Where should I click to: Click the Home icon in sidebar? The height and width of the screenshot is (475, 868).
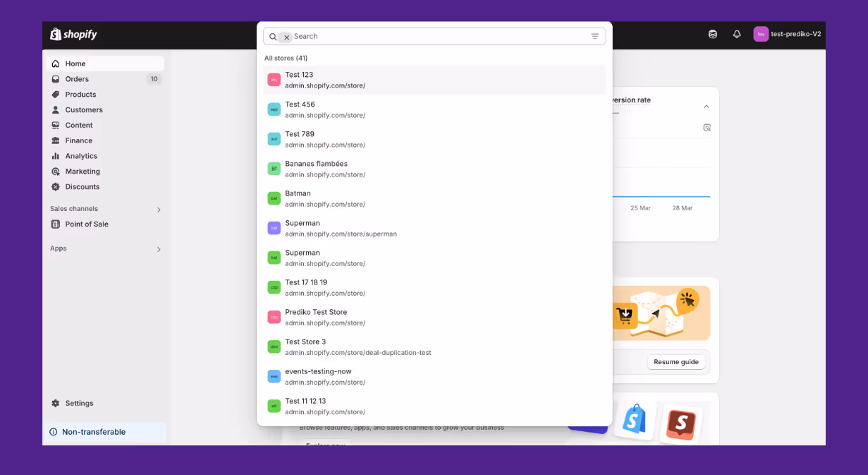click(x=56, y=64)
